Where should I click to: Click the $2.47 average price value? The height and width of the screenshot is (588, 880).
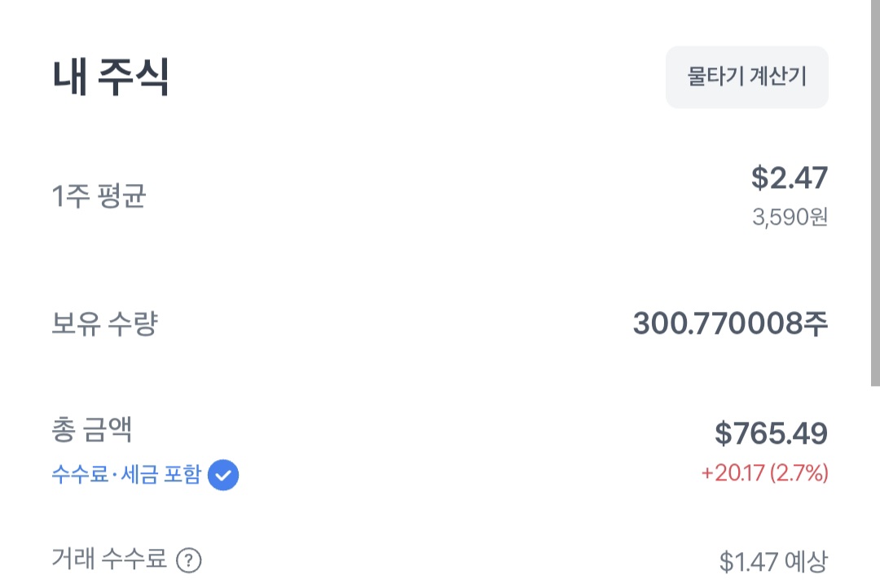(789, 178)
